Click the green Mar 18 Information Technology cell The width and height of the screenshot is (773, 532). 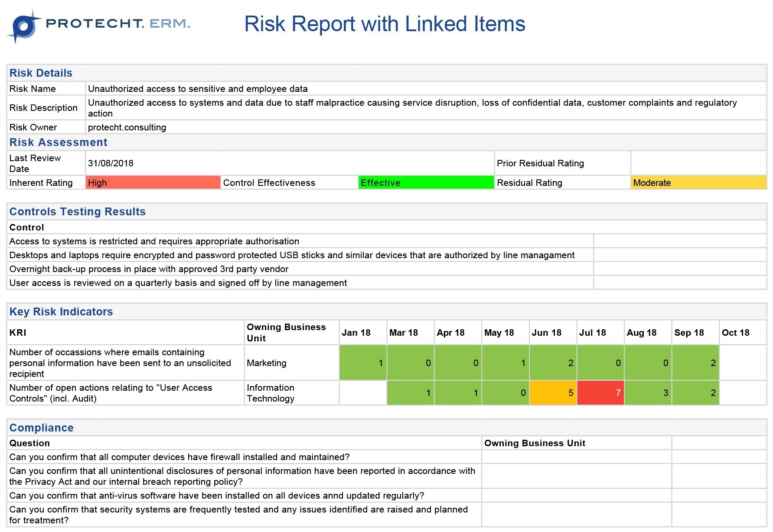(410, 393)
